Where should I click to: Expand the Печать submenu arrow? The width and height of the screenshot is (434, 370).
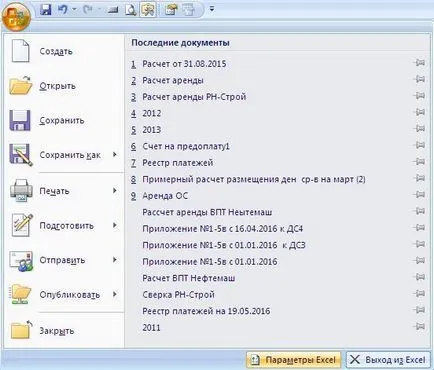click(115, 190)
